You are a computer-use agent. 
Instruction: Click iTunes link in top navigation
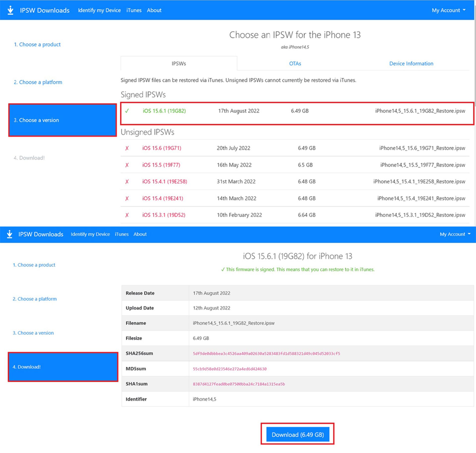(134, 10)
